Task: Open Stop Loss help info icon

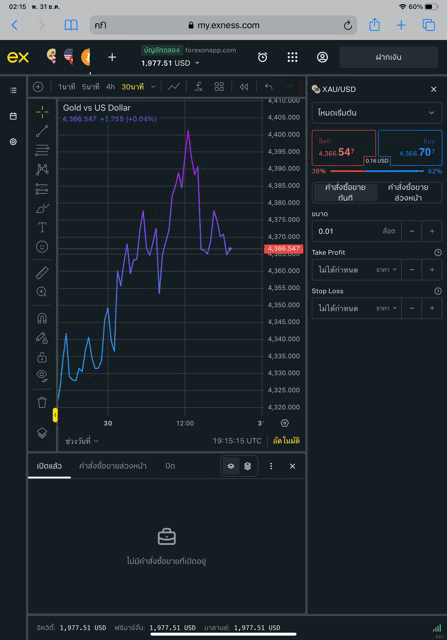Action: [438, 291]
